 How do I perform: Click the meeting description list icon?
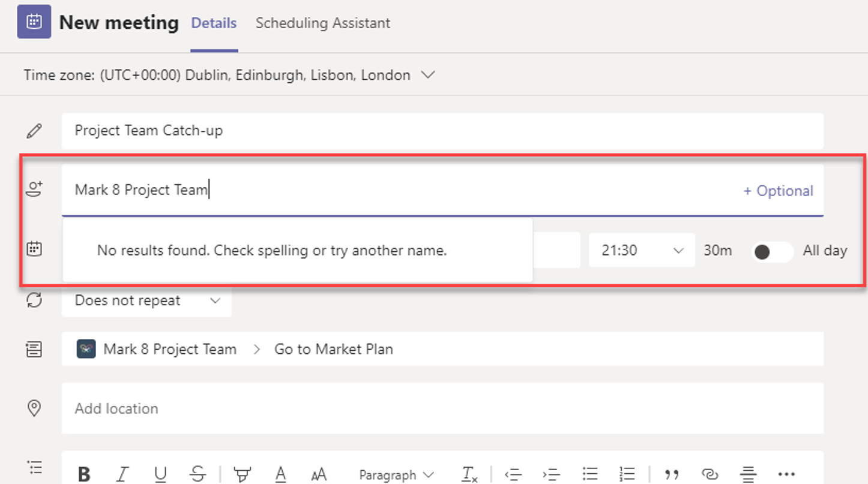click(34, 467)
